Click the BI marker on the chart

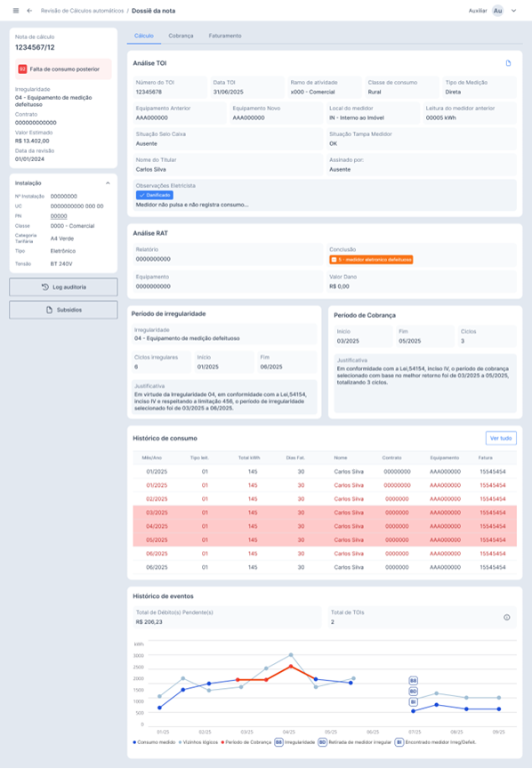coord(414,702)
